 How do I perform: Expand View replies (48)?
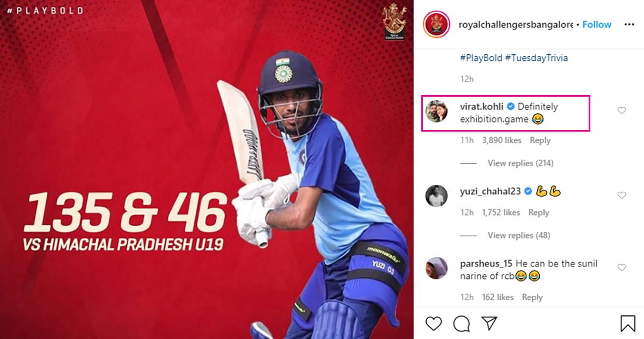click(518, 235)
